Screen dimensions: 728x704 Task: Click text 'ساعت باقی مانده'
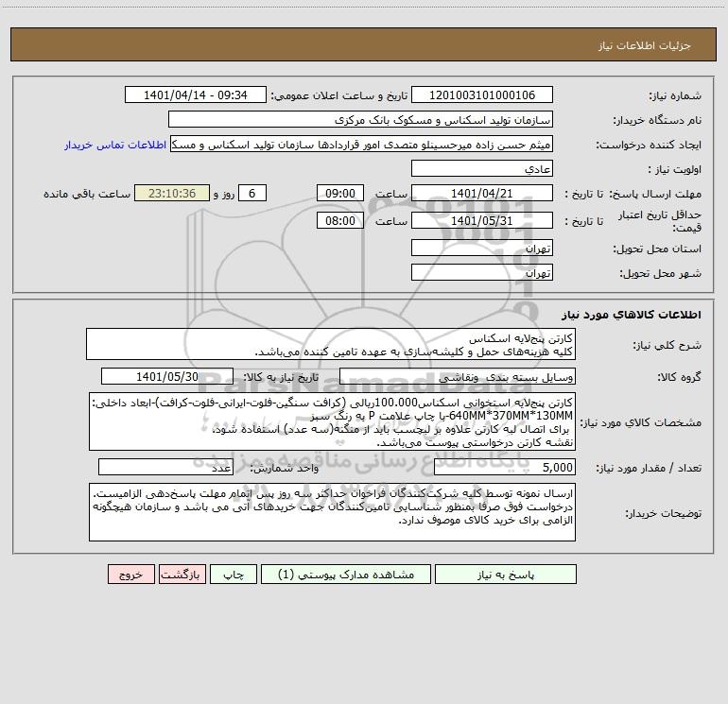point(87,194)
